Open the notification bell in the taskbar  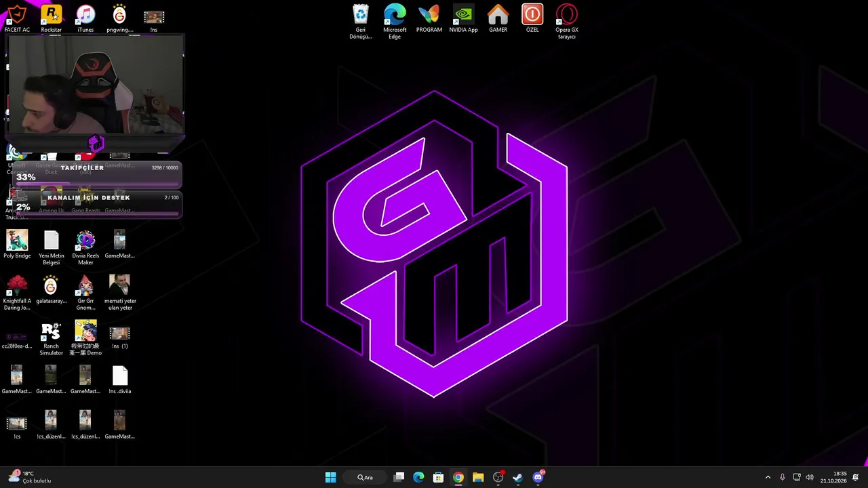856,477
